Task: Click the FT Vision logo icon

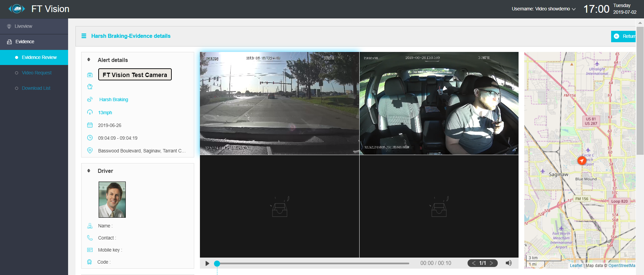Action: pyautogui.click(x=16, y=9)
